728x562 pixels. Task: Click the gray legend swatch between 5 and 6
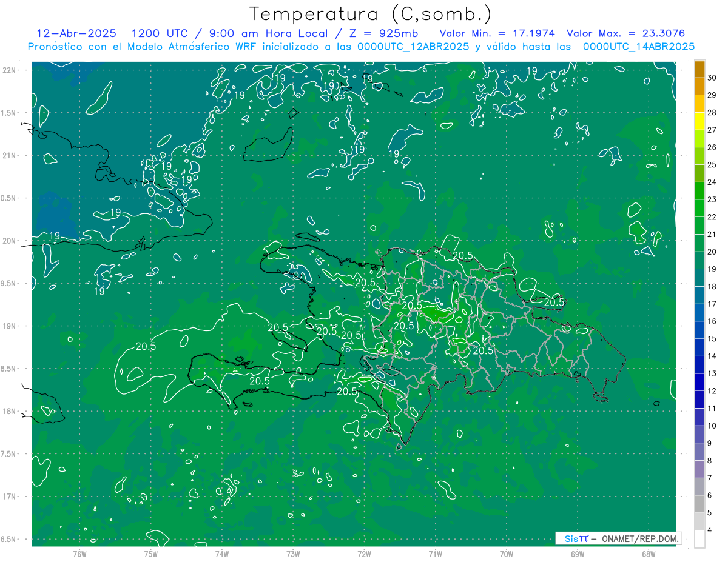(x=700, y=504)
